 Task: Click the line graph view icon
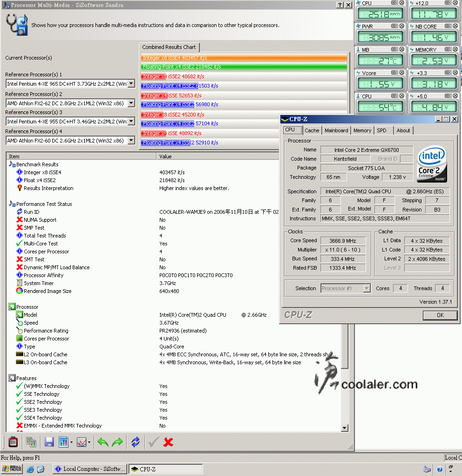82,442
